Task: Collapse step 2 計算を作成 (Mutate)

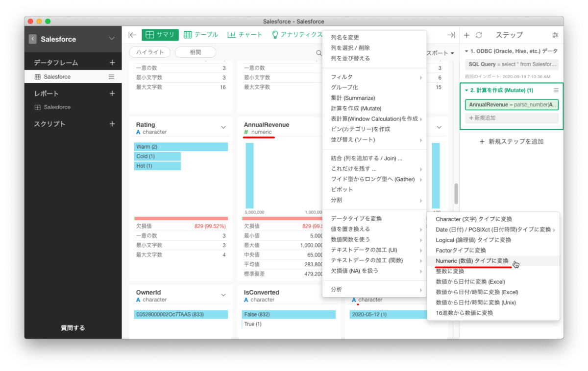Action: tap(467, 90)
